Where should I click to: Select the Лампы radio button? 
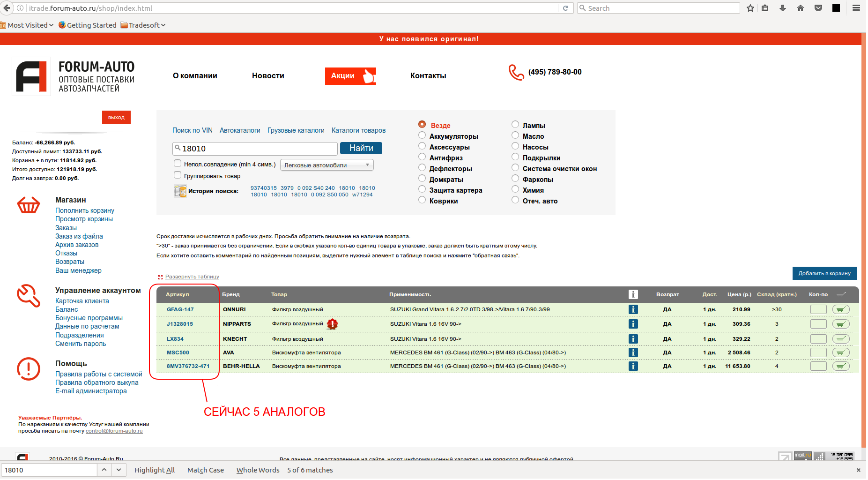click(x=515, y=125)
